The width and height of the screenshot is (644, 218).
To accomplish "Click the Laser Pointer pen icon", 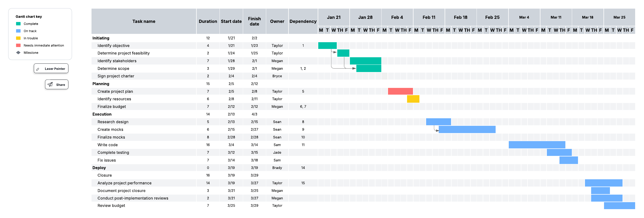I will click(x=38, y=69).
